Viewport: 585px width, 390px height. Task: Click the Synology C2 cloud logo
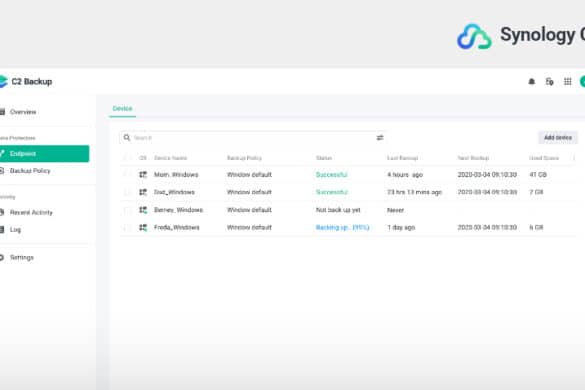(x=474, y=37)
